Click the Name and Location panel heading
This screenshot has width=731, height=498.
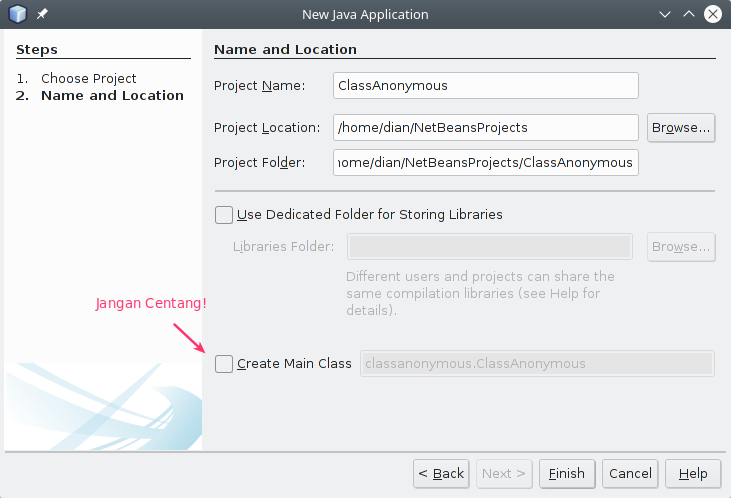point(285,49)
